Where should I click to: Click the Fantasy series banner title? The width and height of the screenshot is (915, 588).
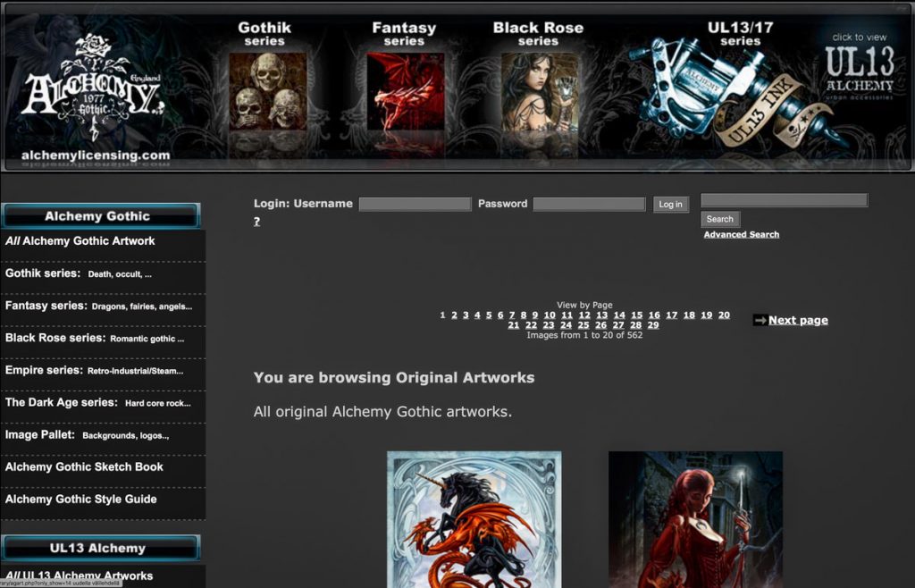coord(404,34)
